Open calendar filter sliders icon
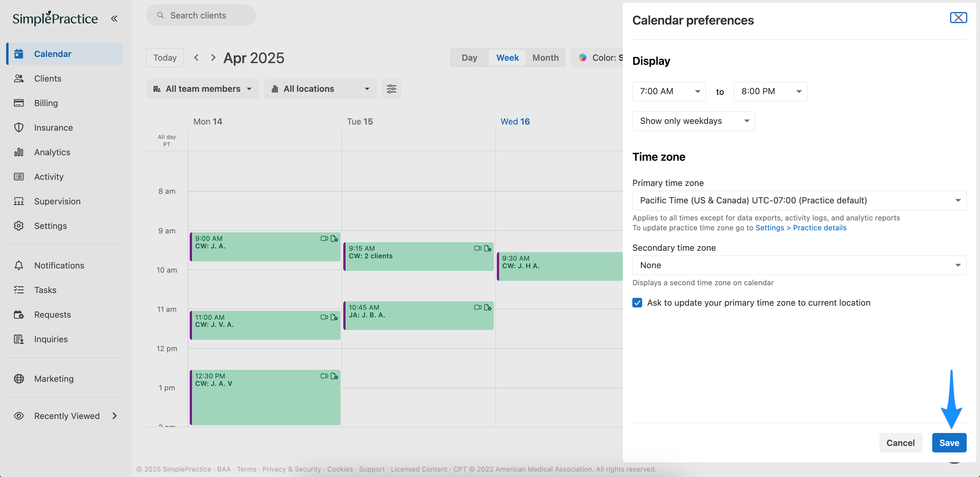 tap(391, 89)
